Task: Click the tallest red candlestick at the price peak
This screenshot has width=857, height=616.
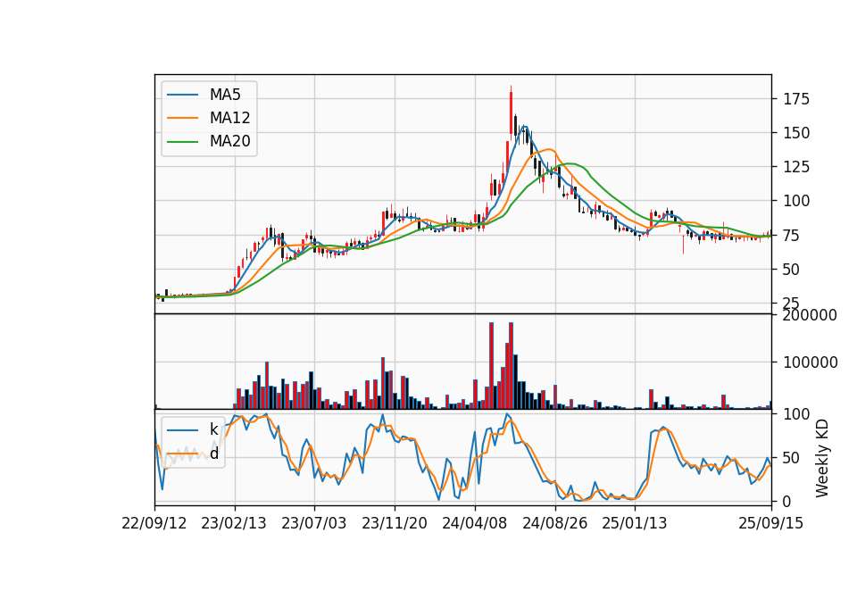Action: pos(511,112)
